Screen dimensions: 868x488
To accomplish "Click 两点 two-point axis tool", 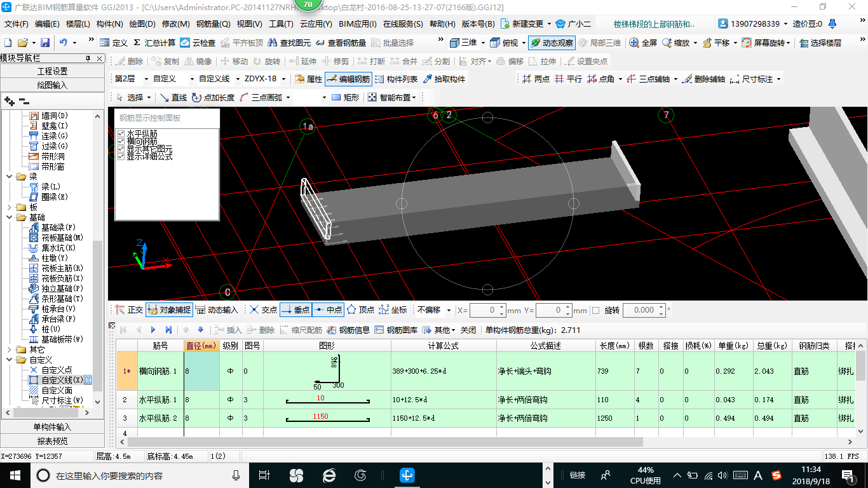I will click(536, 79).
